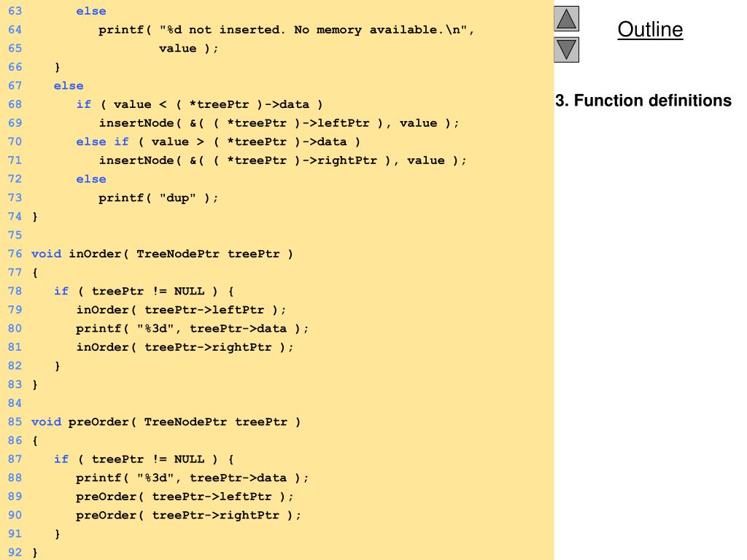Click the insertNode call with leftPtr
Screen dimensions: 747x560
(x=279, y=123)
